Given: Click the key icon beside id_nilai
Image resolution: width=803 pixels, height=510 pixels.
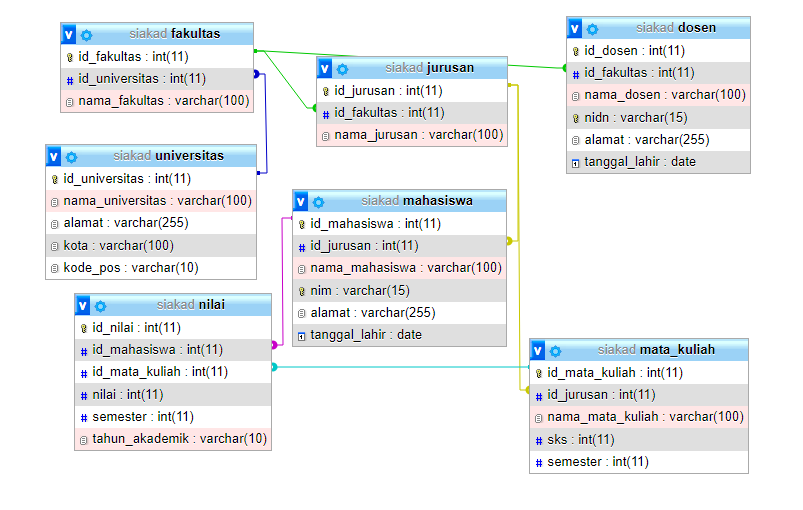Looking at the screenshot, I should tap(84, 328).
